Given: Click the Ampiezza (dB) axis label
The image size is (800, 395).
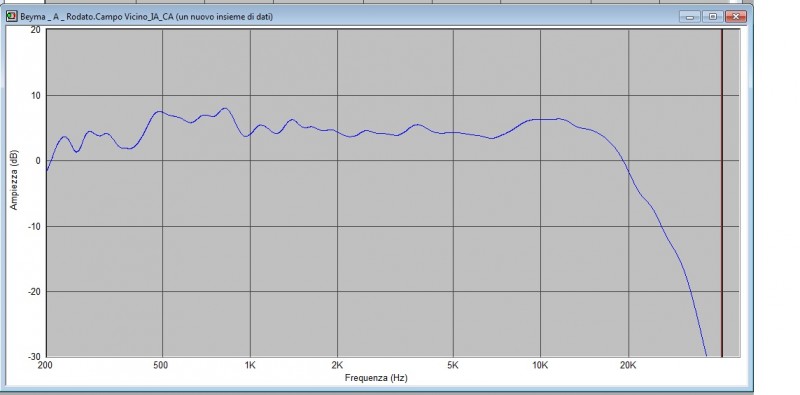Looking at the screenshot, I should pos(14,180).
